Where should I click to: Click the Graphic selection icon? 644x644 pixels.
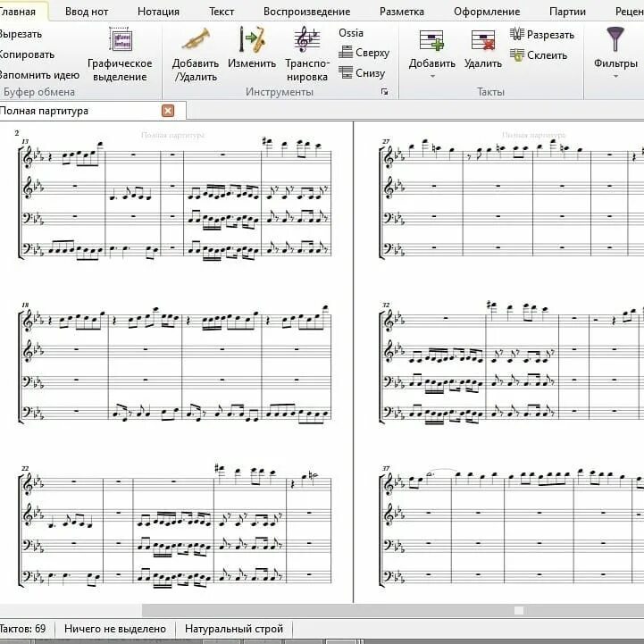coord(120,40)
